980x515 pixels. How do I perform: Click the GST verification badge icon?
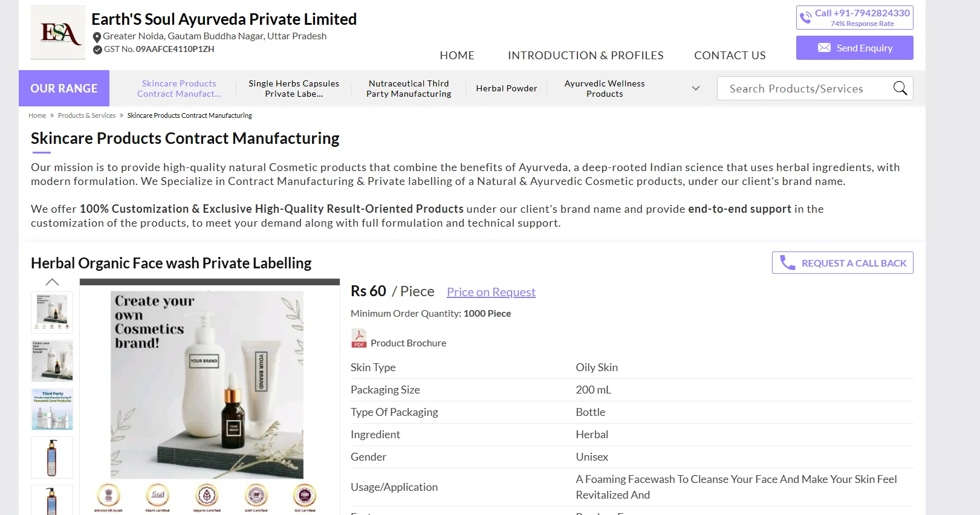[x=97, y=50]
